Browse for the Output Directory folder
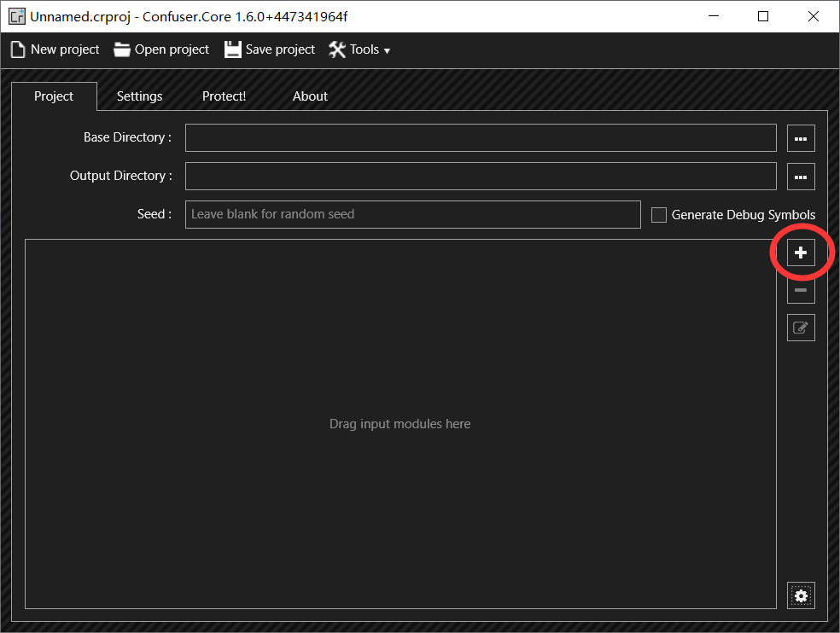This screenshot has width=840, height=633. click(801, 177)
